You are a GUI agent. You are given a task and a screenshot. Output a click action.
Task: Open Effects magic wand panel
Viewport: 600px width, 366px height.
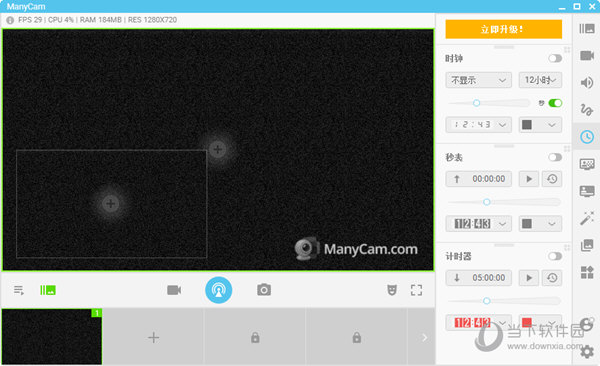coord(587,218)
